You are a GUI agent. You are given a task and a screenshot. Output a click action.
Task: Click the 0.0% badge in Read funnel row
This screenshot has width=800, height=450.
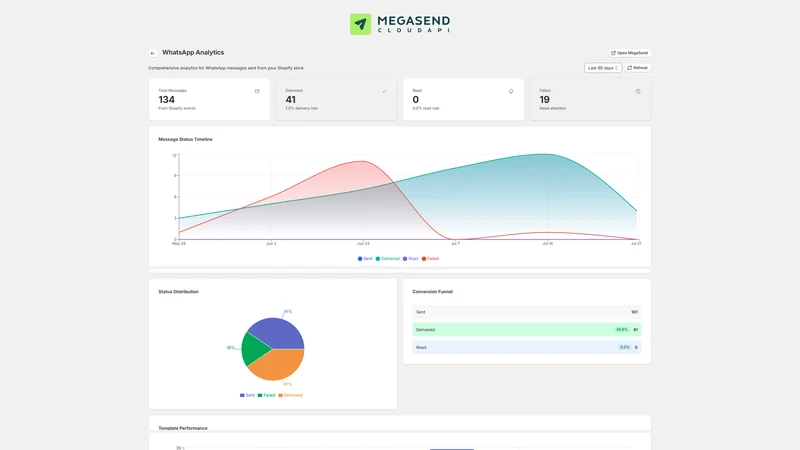click(624, 347)
